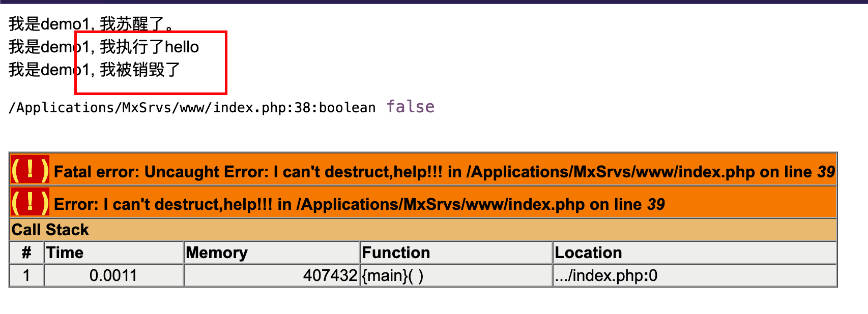Click the 'Error: I can't destruct,help!!!' message
This screenshot has width=868, height=314.
coord(359,204)
